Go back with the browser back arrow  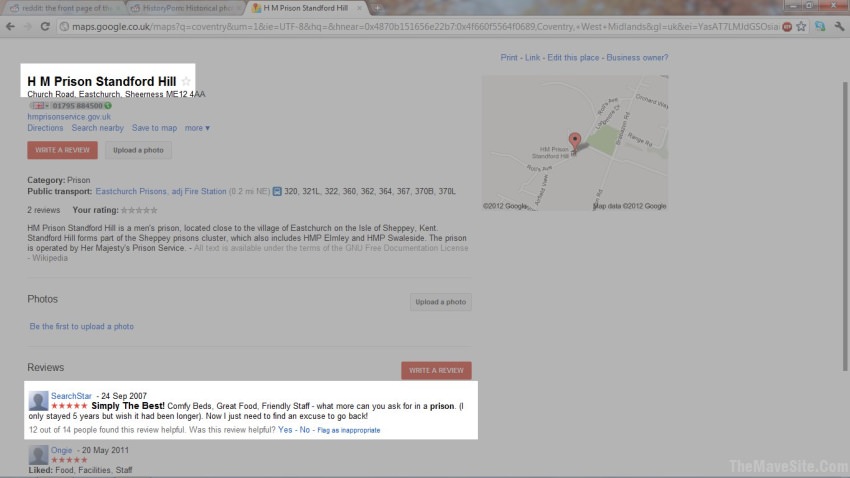tap(10, 27)
